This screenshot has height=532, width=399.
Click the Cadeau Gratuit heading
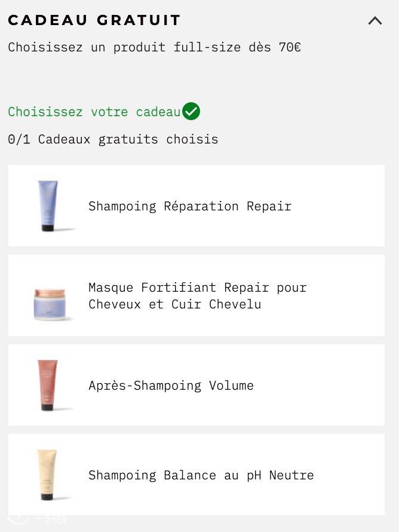94,20
